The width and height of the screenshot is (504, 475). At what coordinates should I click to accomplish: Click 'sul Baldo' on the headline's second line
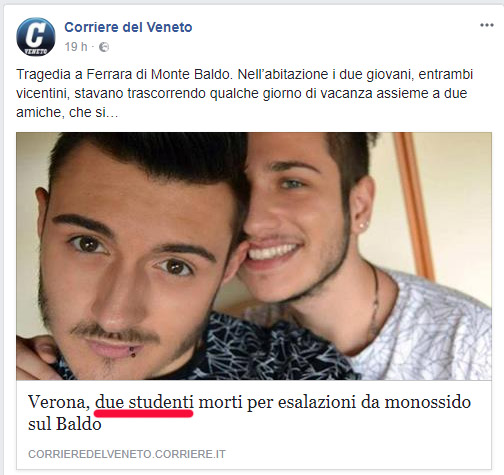click(65, 424)
